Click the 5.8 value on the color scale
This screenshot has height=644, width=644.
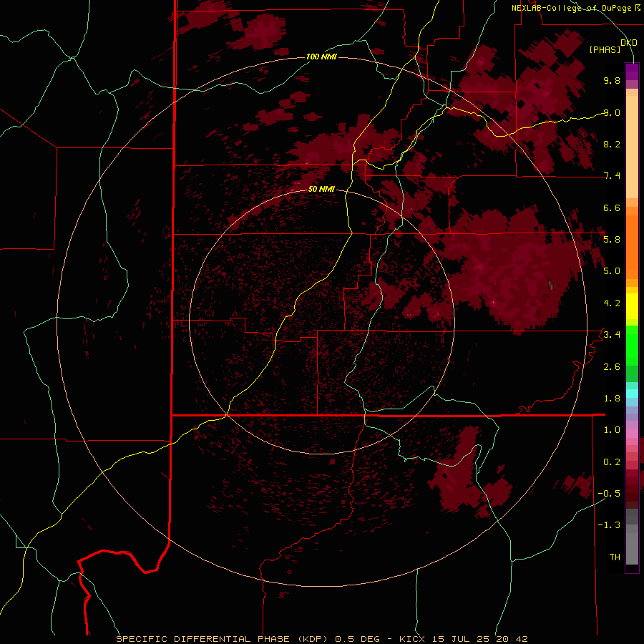pos(612,239)
